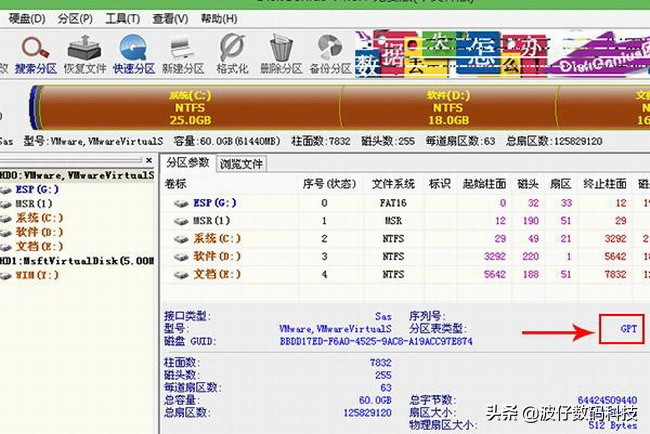
Task: Click the disk GUID value BBDD17ED-F6A0
Action: coord(376,342)
